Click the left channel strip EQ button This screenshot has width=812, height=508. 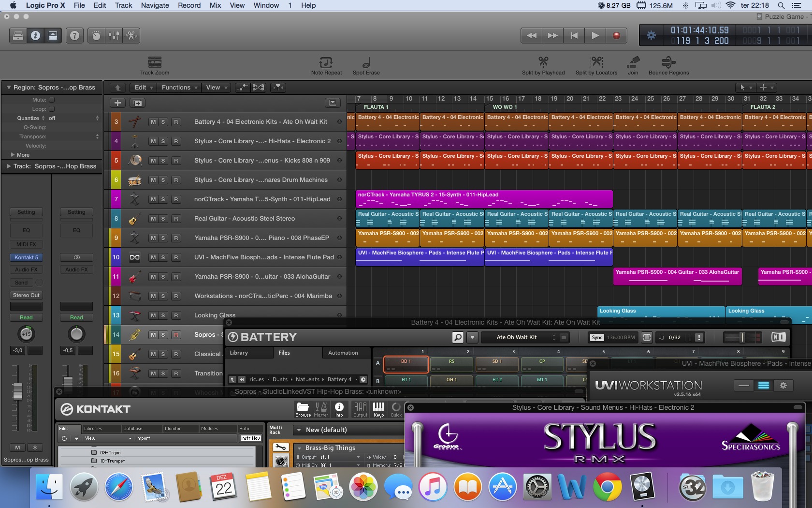click(x=26, y=230)
